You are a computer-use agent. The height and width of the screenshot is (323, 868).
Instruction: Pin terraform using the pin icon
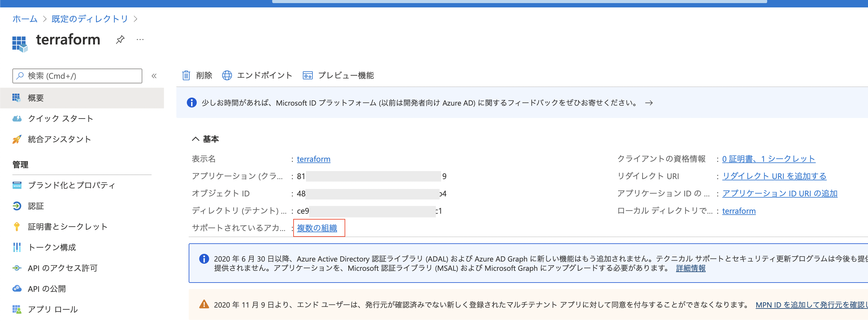(120, 40)
